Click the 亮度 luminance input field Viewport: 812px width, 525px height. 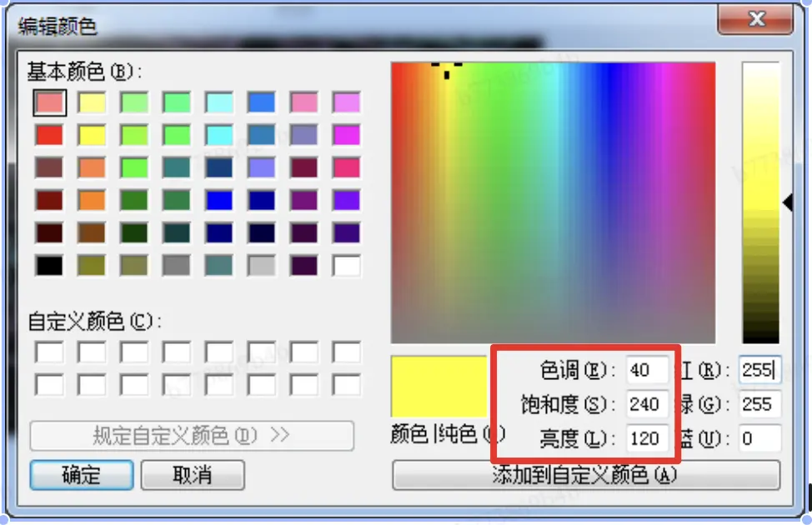(x=648, y=438)
